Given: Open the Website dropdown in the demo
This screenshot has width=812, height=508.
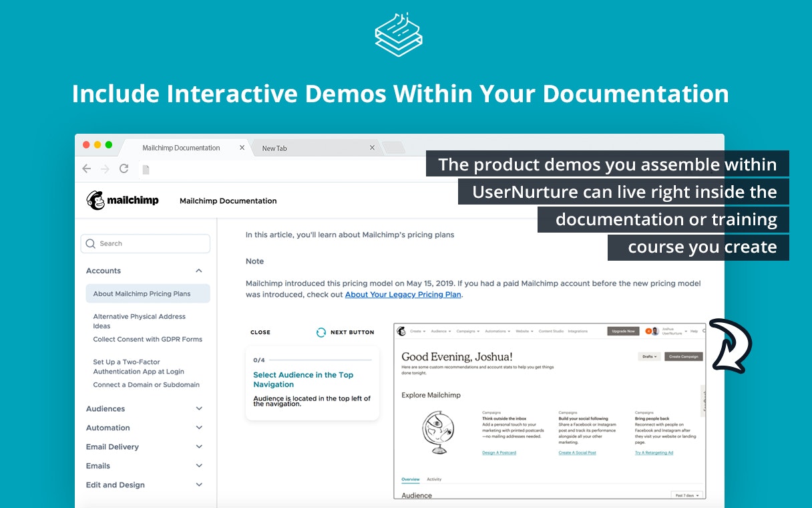Looking at the screenshot, I should click(524, 331).
